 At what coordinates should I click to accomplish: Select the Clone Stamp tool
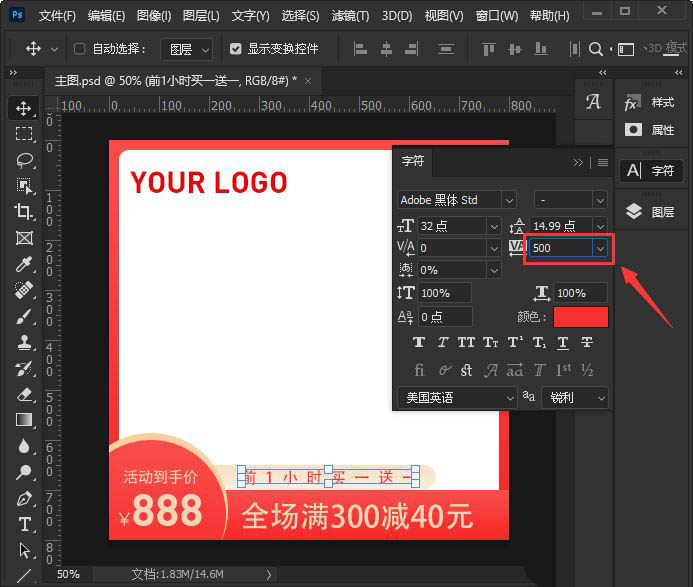click(x=24, y=342)
